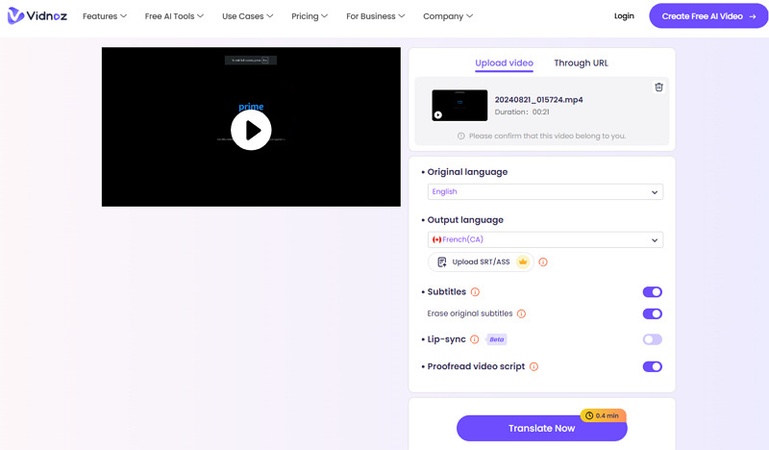The width and height of the screenshot is (769, 450).
Task: Click Create Free AI Video button
Action: 709,16
